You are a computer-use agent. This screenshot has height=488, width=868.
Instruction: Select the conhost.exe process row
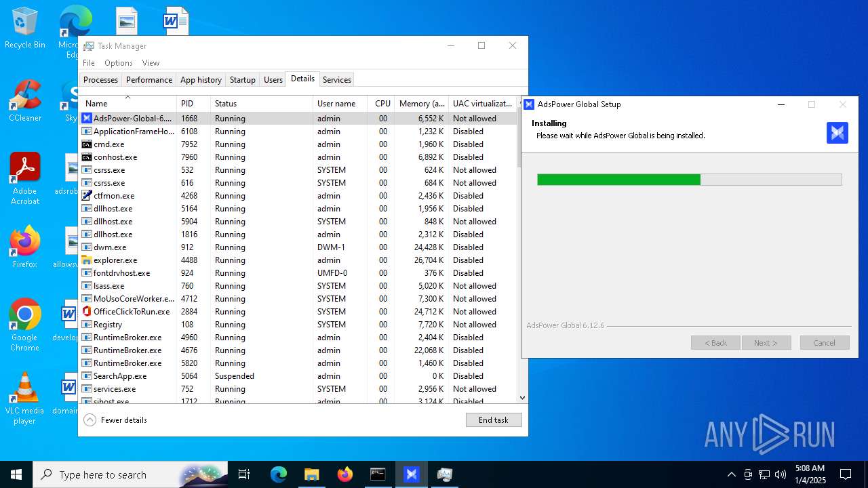(x=298, y=157)
